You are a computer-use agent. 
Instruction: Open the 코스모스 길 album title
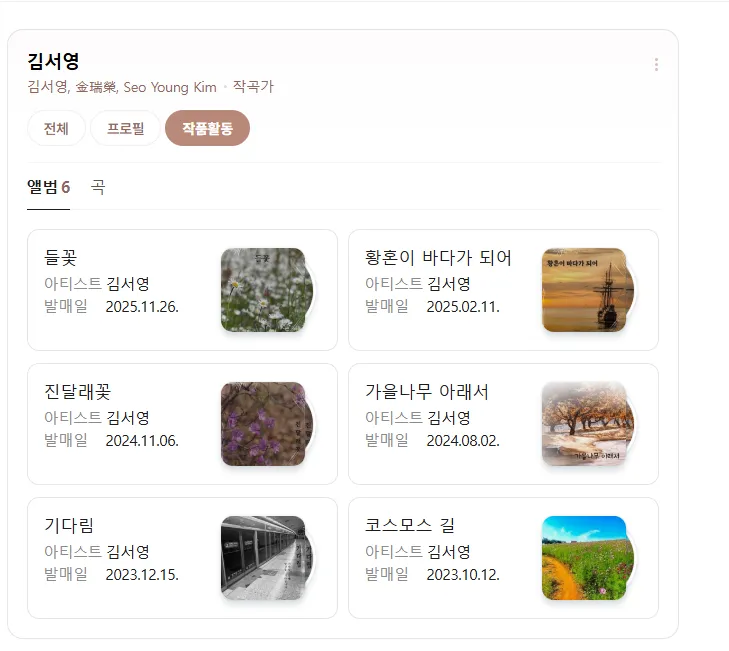[x=410, y=525]
